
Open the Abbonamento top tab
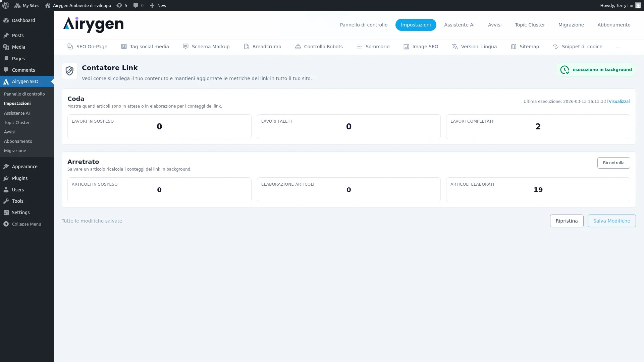coord(614,25)
